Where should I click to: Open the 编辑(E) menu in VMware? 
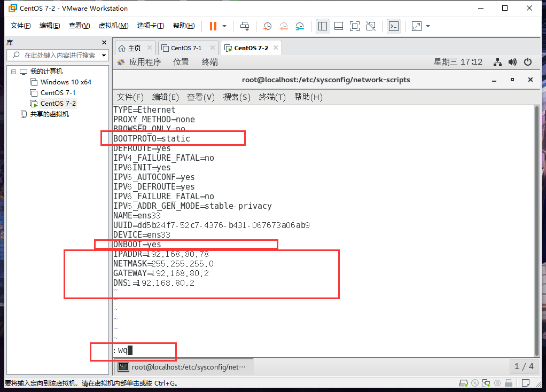tap(50, 26)
